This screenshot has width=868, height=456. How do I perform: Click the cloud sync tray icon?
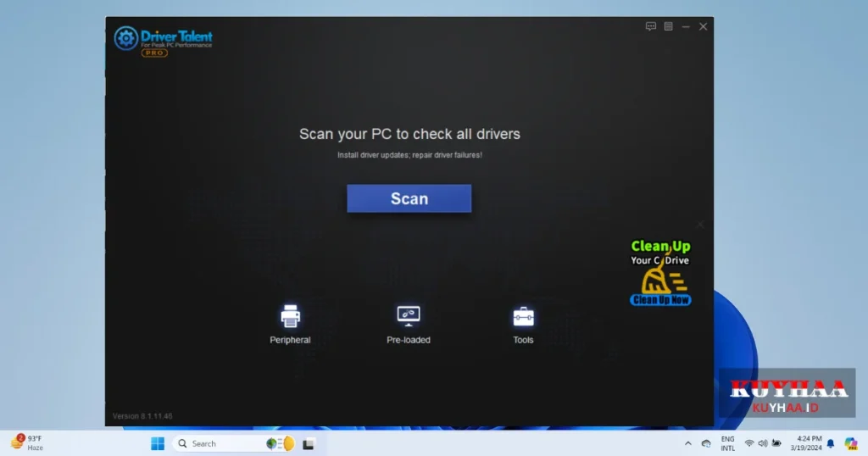click(706, 443)
